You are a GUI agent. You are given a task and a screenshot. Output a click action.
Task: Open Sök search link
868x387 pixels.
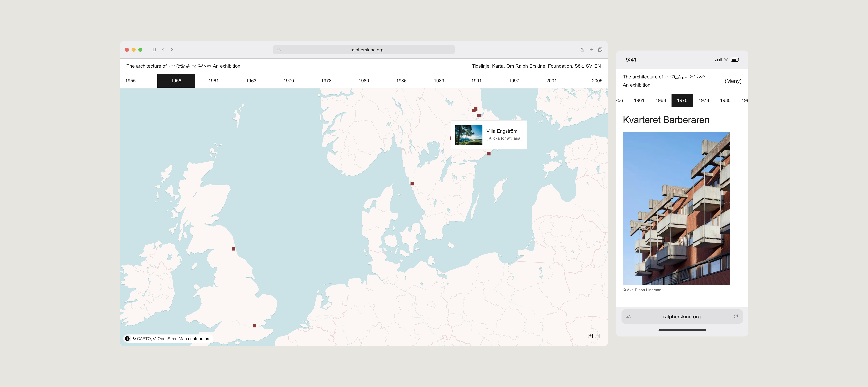coord(579,66)
